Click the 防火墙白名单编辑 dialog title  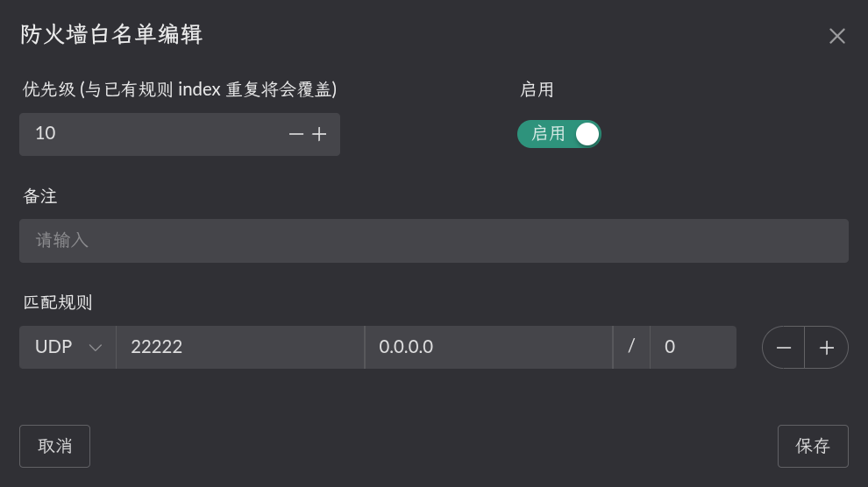click(x=112, y=35)
